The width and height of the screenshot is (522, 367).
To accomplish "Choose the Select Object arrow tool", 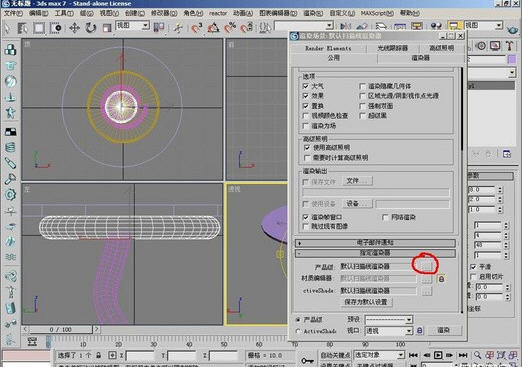I will (x=7, y=28).
